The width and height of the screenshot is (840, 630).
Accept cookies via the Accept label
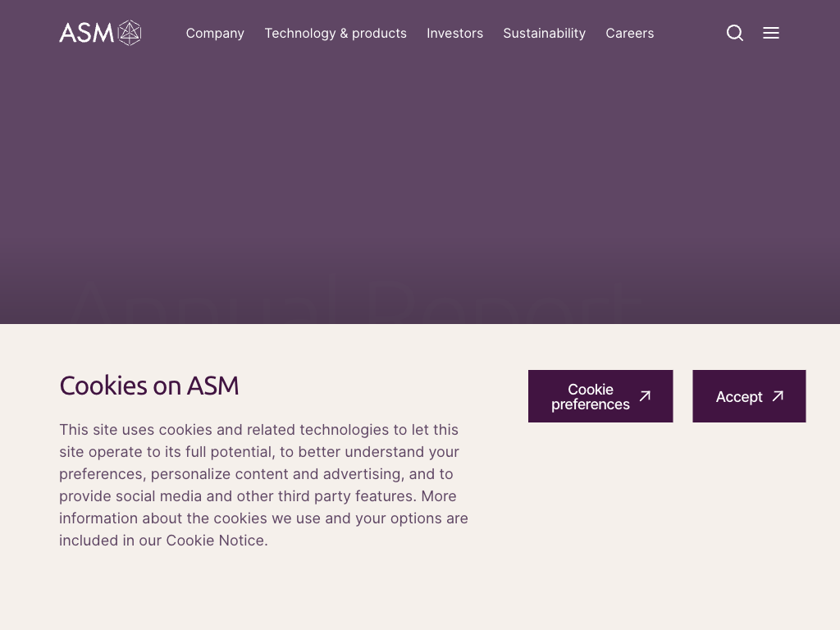pyautogui.click(x=738, y=397)
